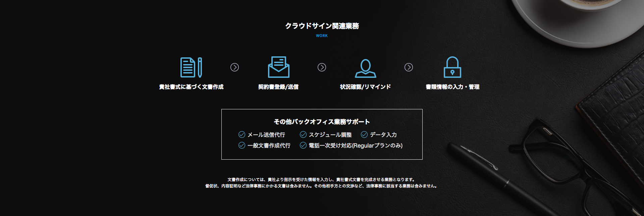The height and width of the screenshot is (216, 644).
Task: Click checkmark icon beside スケジュール調整
Action: (x=303, y=134)
